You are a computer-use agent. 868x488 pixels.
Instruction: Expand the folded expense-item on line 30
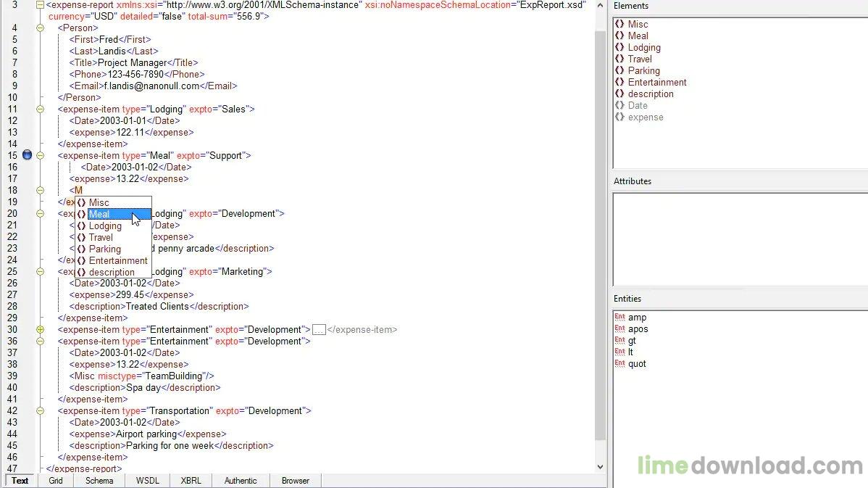pos(40,329)
